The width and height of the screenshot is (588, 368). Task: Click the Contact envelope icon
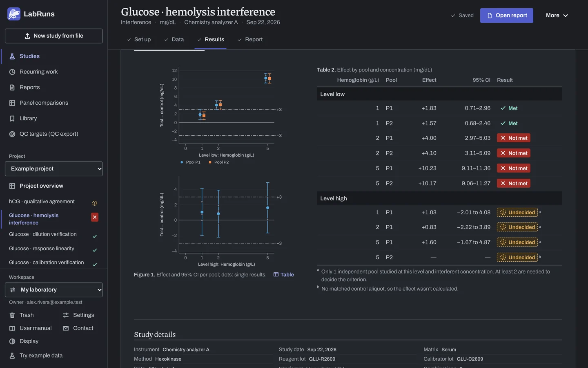(x=66, y=328)
